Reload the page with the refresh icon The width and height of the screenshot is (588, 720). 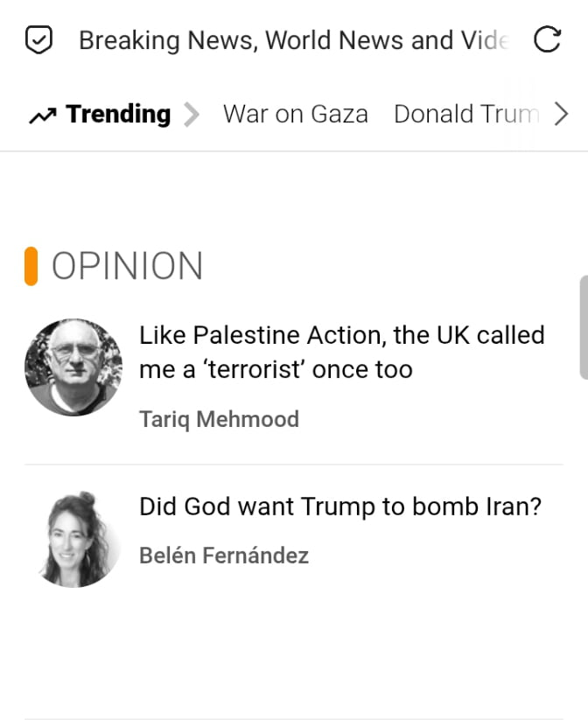coord(547,40)
